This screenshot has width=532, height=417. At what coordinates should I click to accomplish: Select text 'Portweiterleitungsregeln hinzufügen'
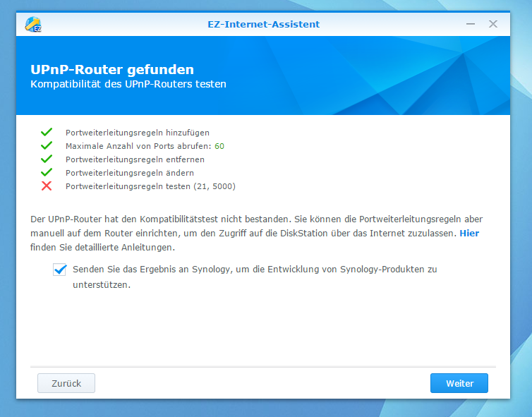pos(138,133)
